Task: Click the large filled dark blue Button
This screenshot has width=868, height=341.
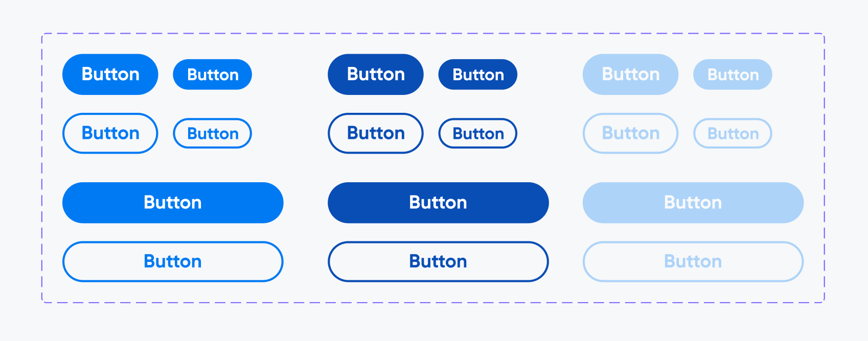Action: pyautogui.click(x=376, y=75)
